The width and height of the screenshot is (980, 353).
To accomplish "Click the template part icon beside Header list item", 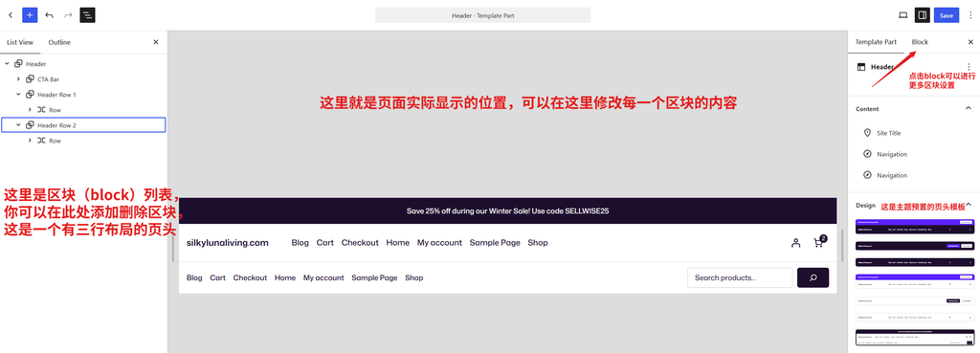I will tap(18, 64).
